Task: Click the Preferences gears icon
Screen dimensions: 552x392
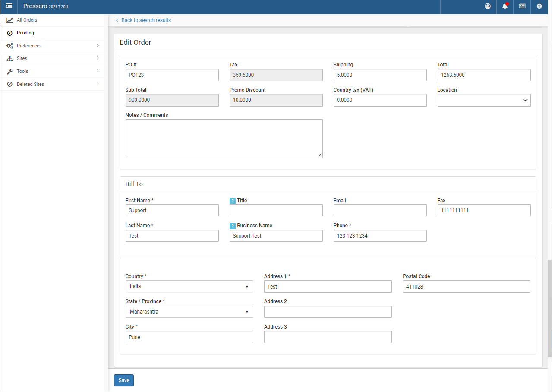Action: coord(9,46)
